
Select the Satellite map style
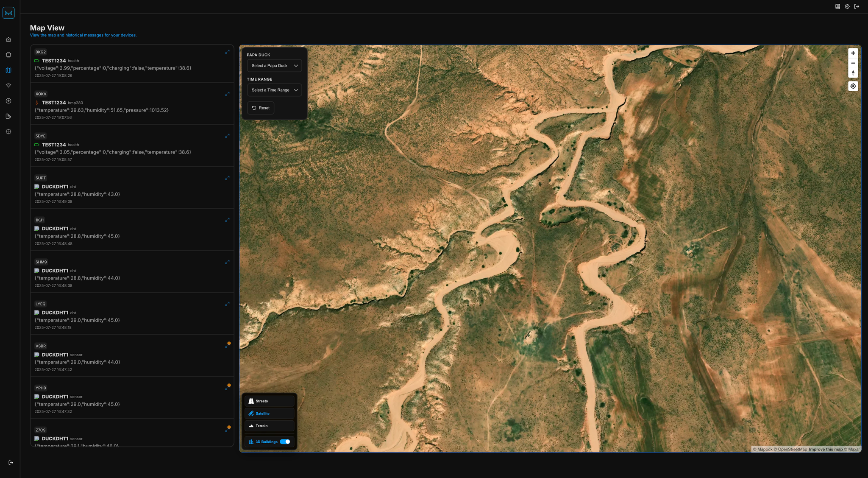269,413
